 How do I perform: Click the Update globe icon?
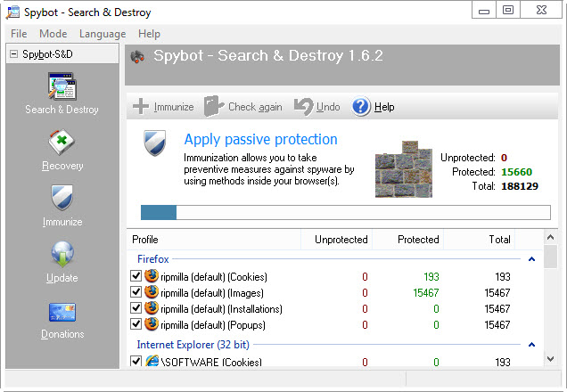[x=62, y=255]
